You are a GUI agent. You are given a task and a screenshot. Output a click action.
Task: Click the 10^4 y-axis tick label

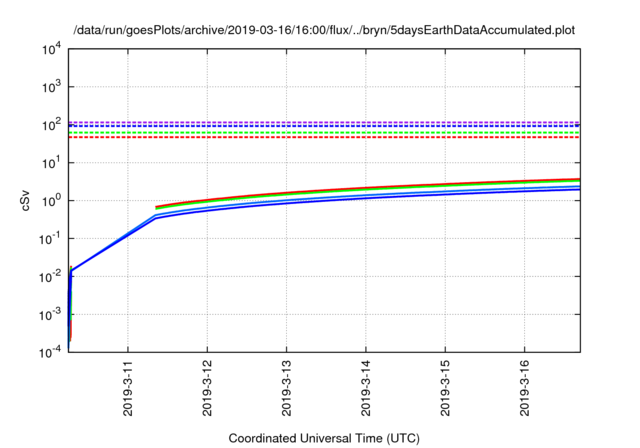(52, 49)
